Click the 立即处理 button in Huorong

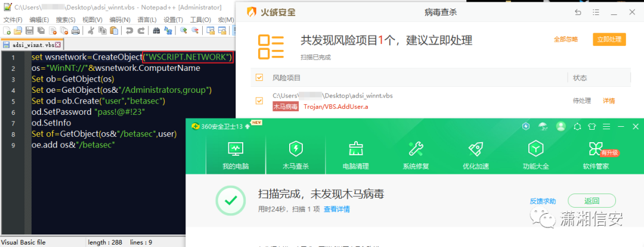point(609,39)
